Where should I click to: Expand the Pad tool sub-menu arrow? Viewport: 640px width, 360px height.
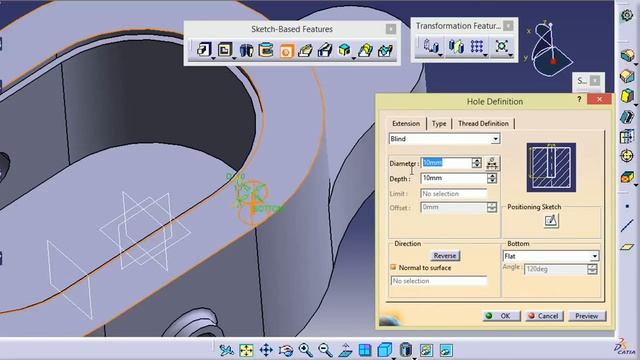click(x=213, y=59)
